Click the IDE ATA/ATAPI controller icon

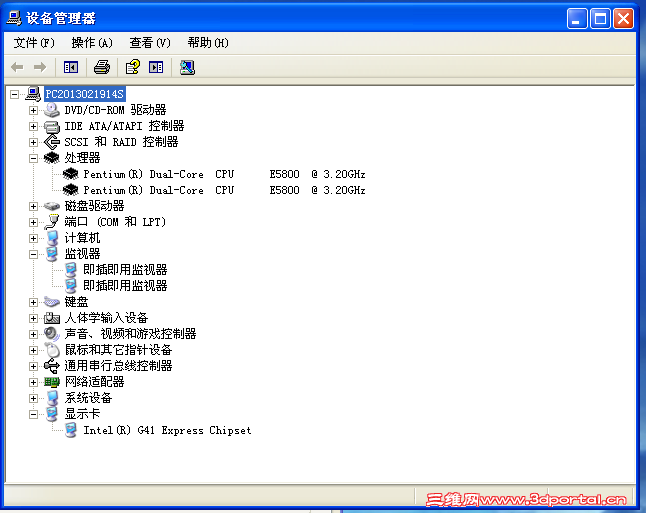(x=52, y=126)
